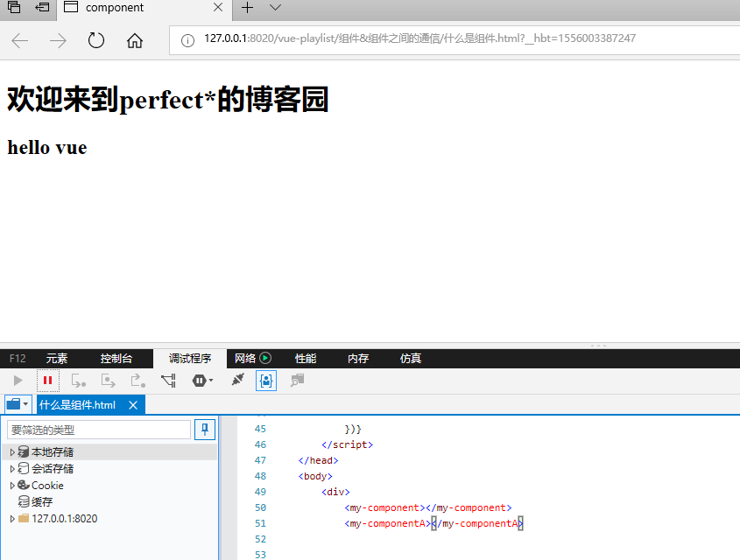This screenshot has width=740, height=560.
Task: Toggle pretty print braces button
Action: pos(266,381)
